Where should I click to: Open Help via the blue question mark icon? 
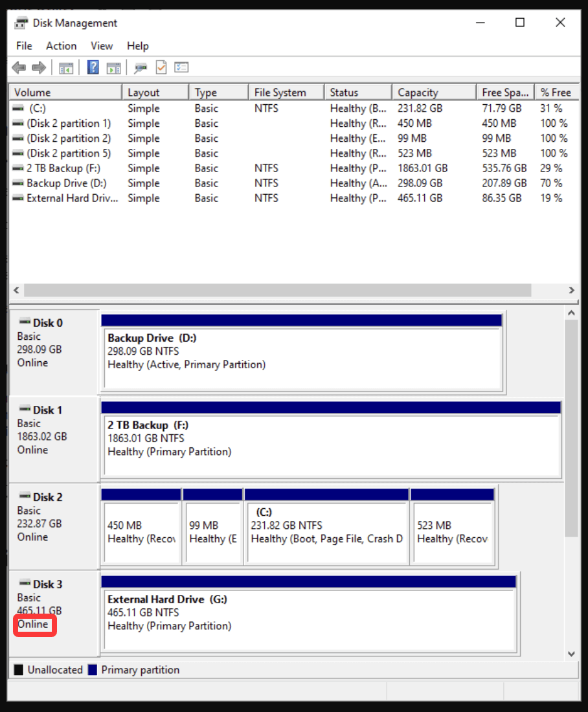tap(93, 67)
